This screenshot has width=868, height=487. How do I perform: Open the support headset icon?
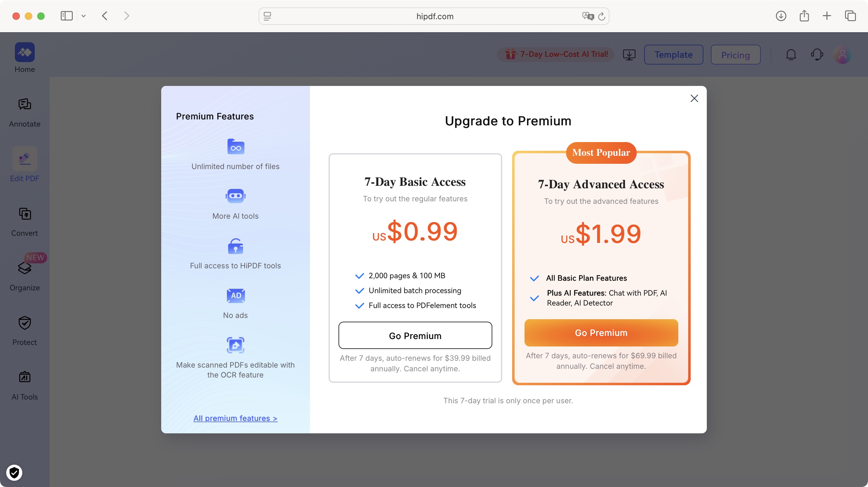pyautogui.click(x=817, y=55)
